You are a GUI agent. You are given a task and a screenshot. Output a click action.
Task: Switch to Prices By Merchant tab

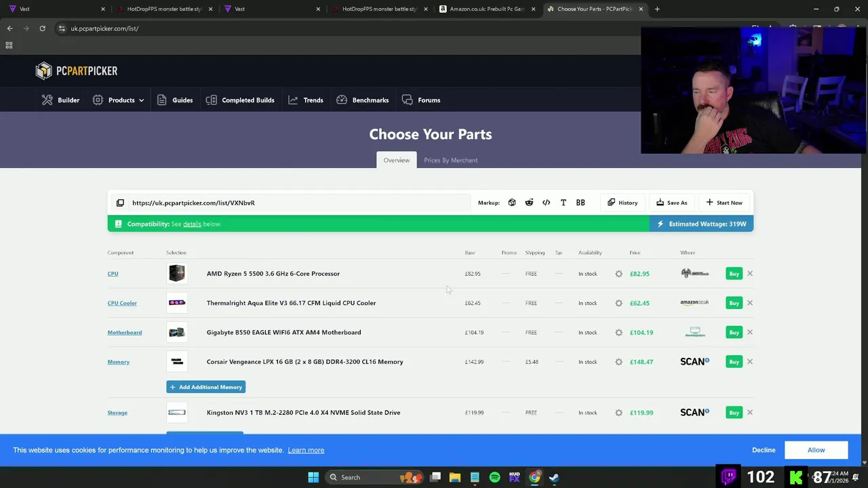451,161
